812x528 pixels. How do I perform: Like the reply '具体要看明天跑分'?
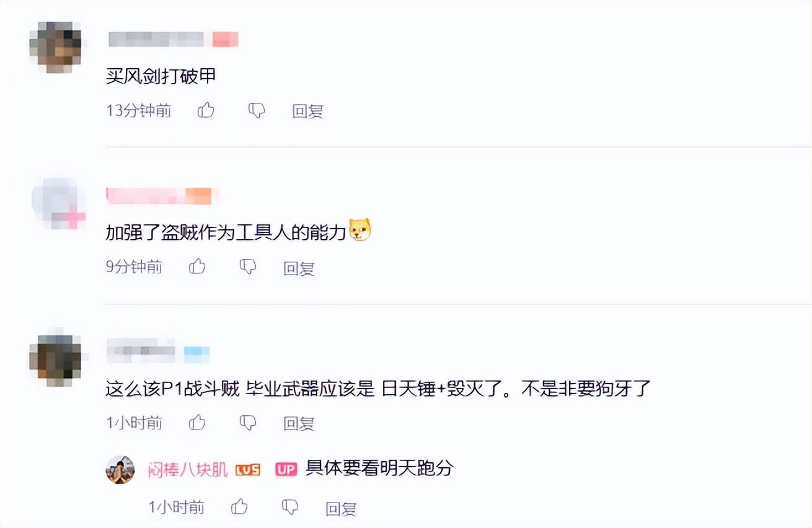[x=239, y=508]
